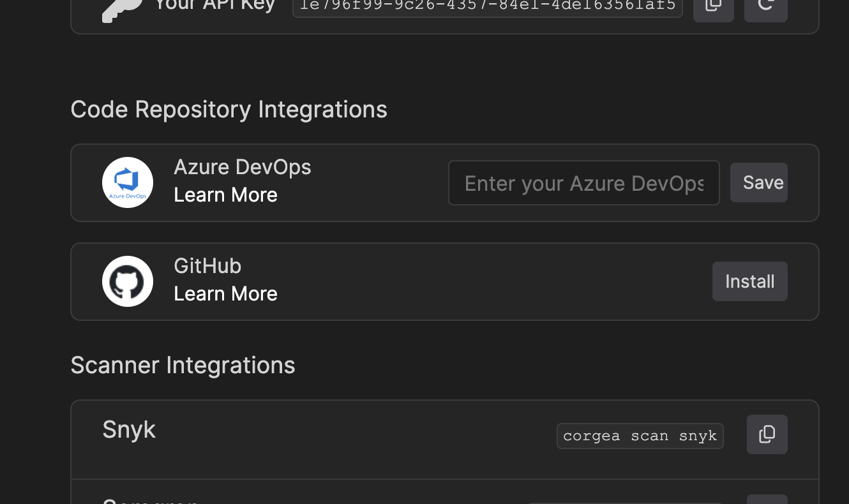This screenshot has width=849, height=504.
Task: Save the Azure DevOps integration
Action: 759,182
